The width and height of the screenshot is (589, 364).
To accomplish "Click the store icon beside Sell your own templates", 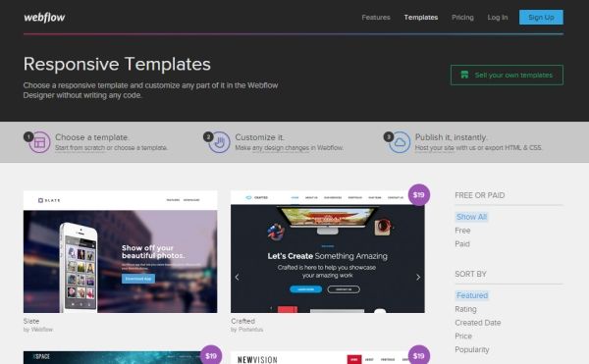I will pyautogui.click(x=464, y=75).
